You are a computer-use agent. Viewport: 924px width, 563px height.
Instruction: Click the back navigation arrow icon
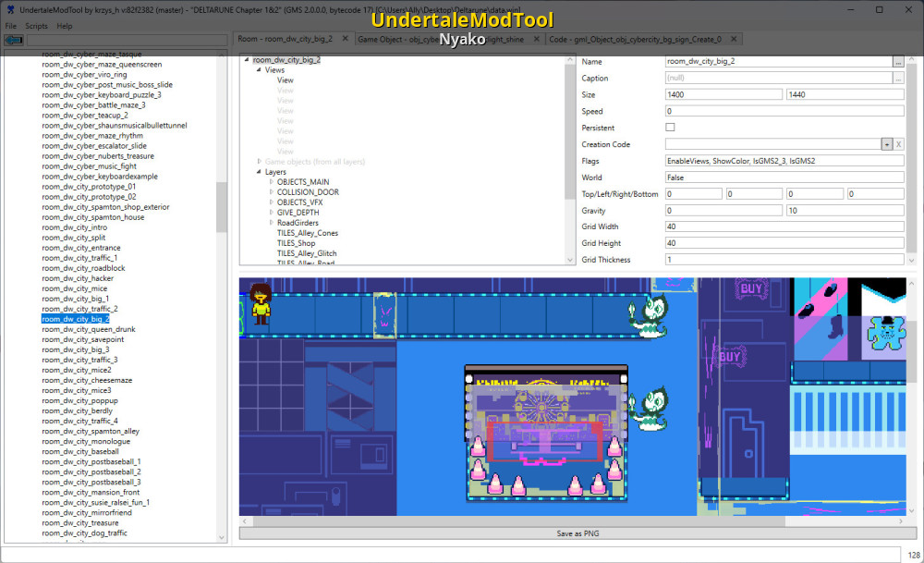[14, 40]
